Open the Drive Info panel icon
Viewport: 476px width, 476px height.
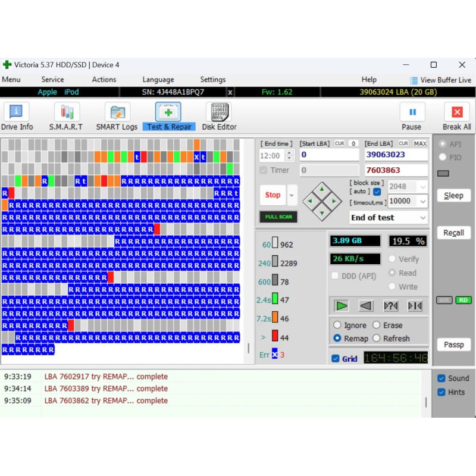coord(16,112)
